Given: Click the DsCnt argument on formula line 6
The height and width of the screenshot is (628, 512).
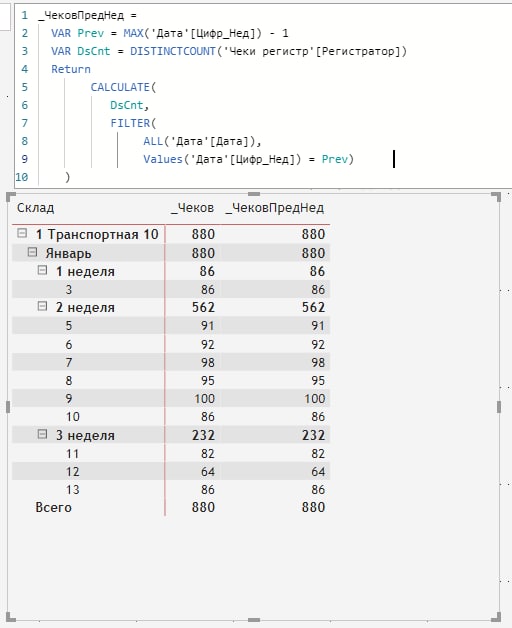Looking at the screenshot, I should [127, 105].
